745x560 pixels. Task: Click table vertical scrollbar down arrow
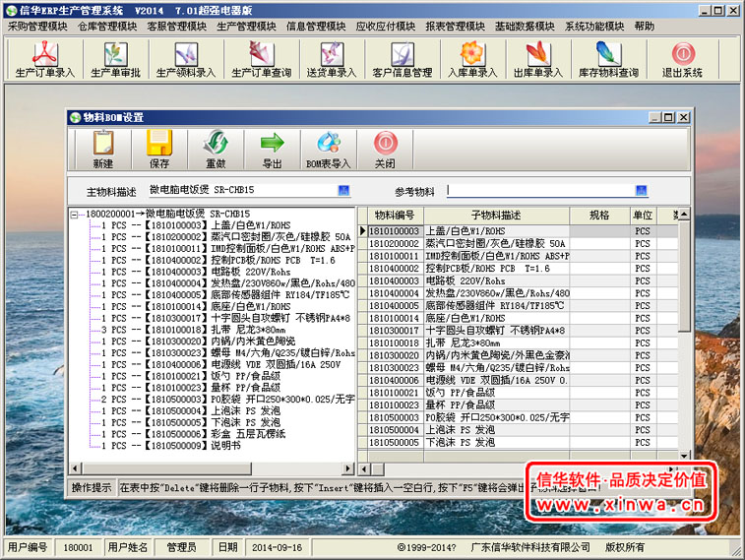tap(684, 456)
